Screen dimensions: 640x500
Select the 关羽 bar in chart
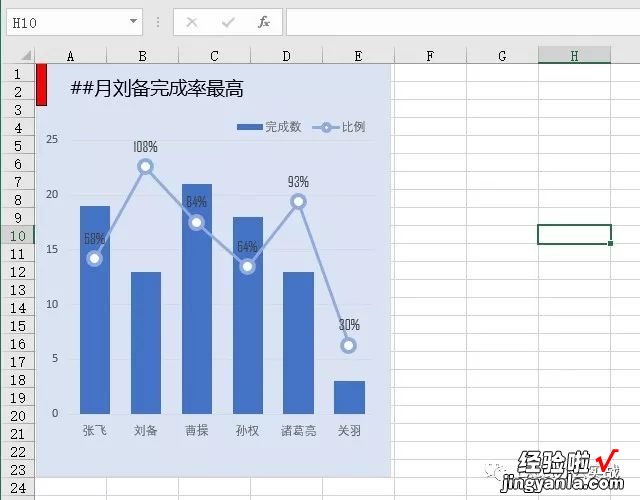(349, 398)
